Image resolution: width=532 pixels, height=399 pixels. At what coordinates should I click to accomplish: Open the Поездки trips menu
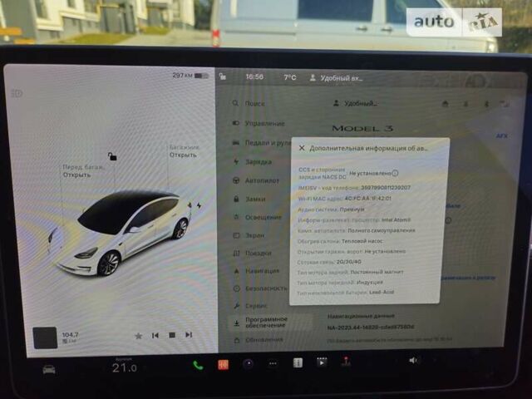coord(252,253)
